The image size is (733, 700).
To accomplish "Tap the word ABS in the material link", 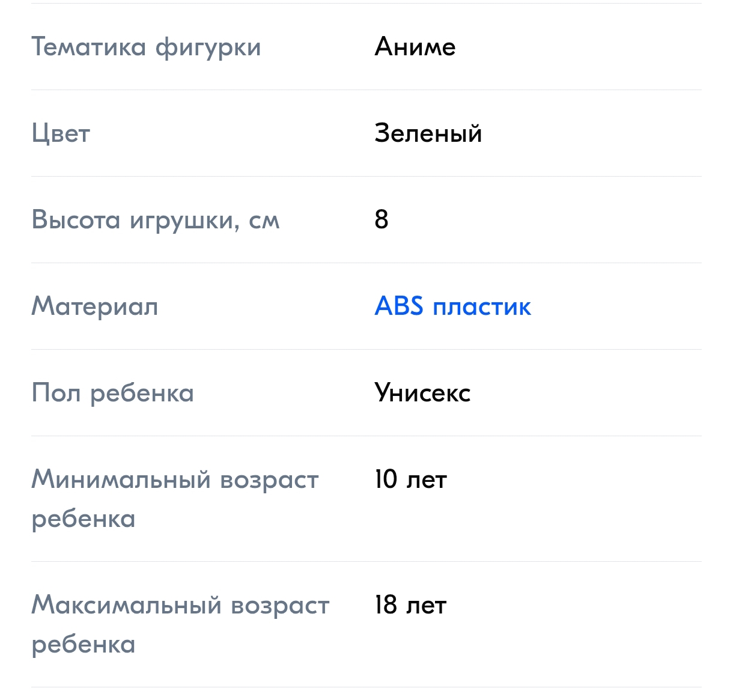I will tap(400, 306).
